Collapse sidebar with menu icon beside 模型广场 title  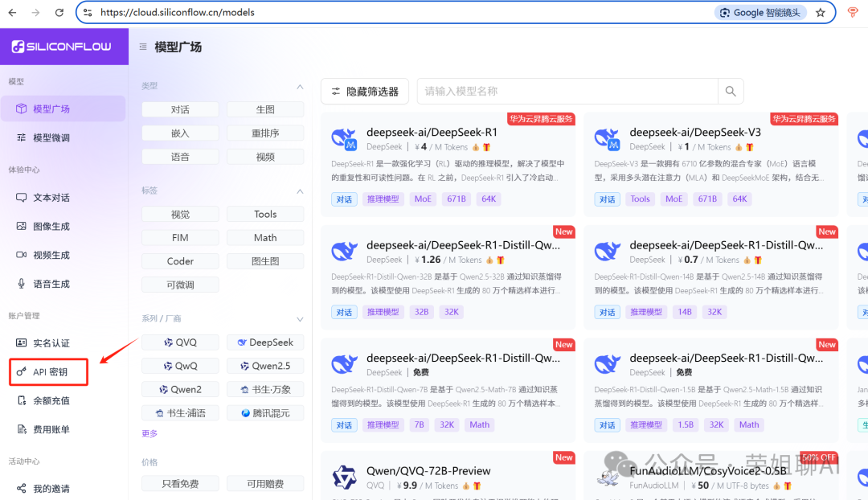(143, 47)
